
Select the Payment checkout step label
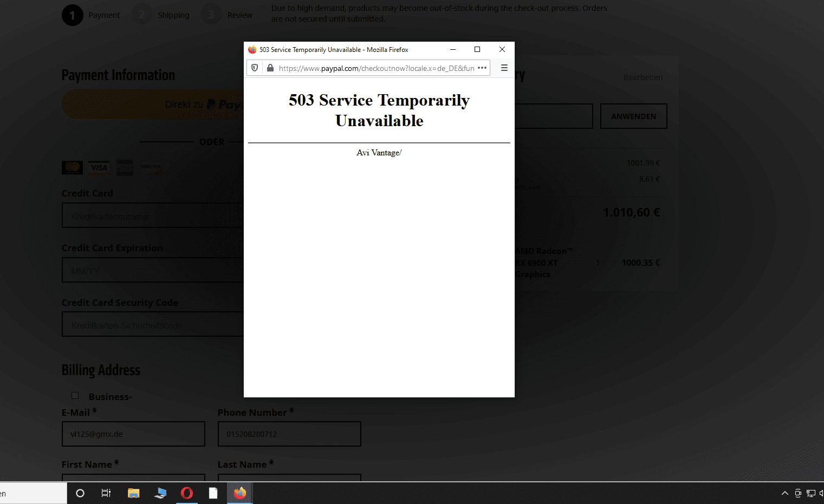tap(104, 15)
